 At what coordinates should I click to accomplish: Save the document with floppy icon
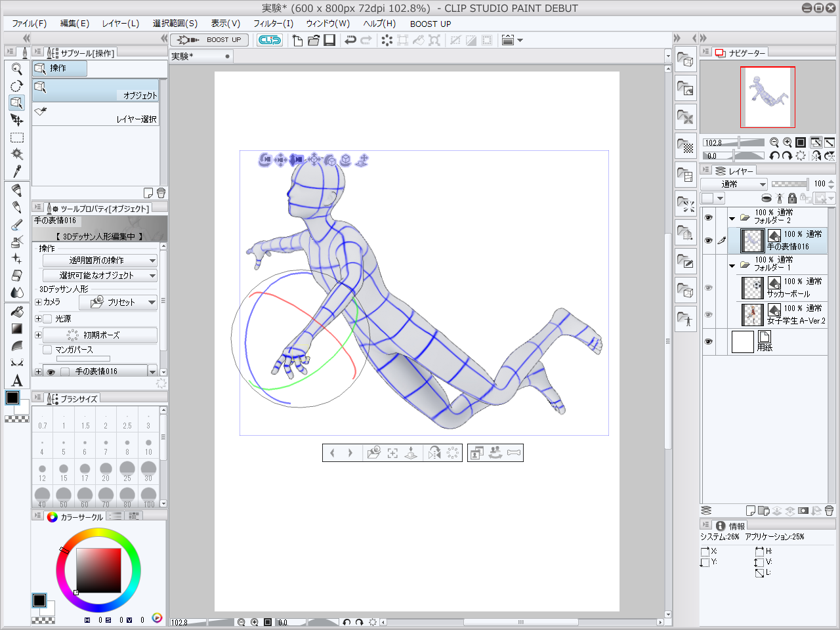(329, 40)
